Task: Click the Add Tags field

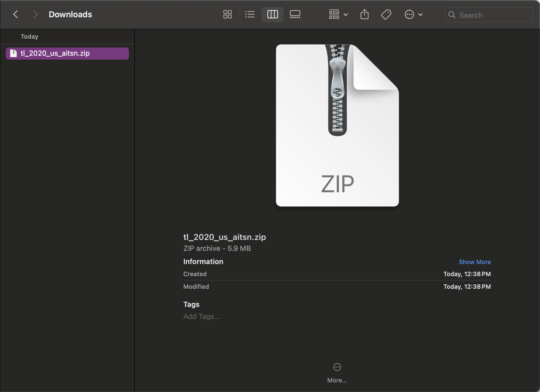Action: click(x=201, y=317)
